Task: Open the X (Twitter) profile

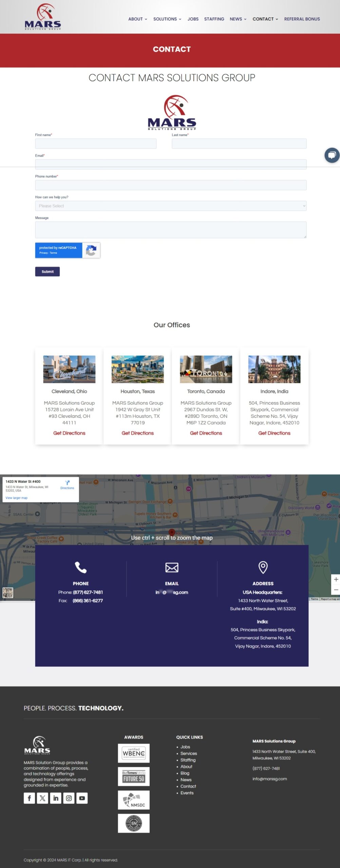Action: coord(42,798)
